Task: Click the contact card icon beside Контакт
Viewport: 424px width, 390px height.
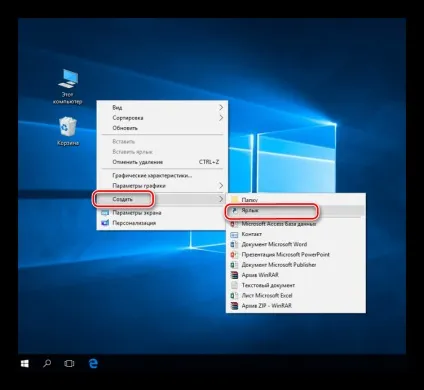Action: (x=235, y=234)
